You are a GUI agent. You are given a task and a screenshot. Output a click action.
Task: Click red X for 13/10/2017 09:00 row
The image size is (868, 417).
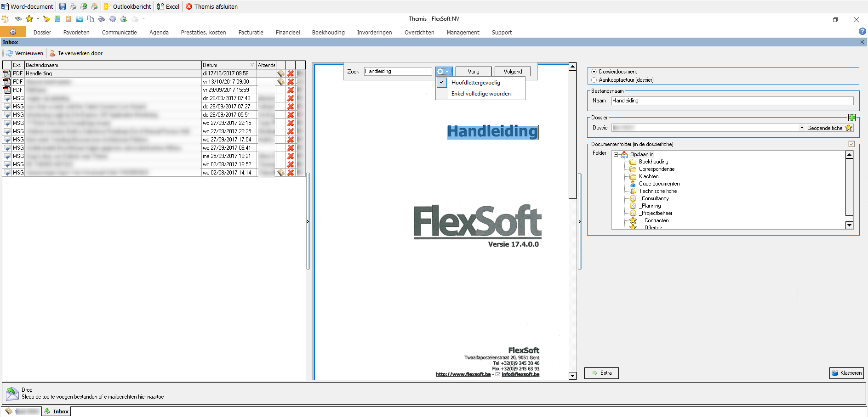(291, 82)
